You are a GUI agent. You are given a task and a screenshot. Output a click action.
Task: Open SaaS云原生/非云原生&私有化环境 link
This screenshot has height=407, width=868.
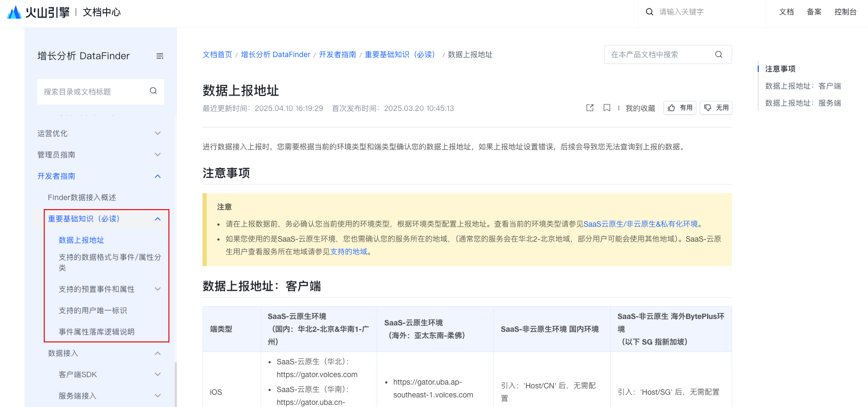640,224
